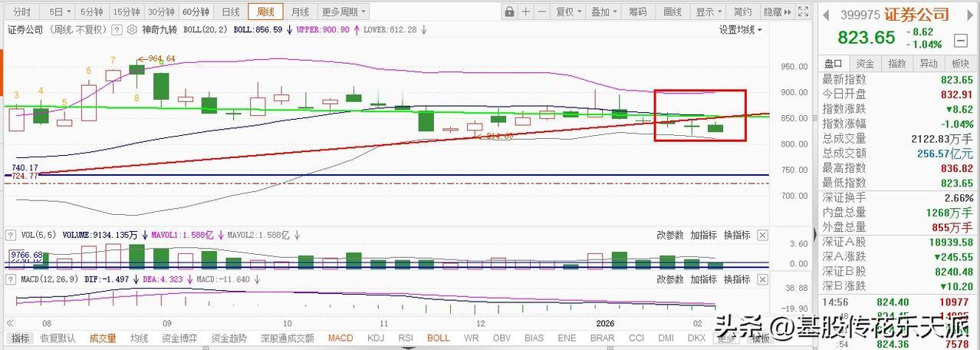Select BIAS indicator tab
This screenshot has height=350, width=980.
(x=534, y=338)
